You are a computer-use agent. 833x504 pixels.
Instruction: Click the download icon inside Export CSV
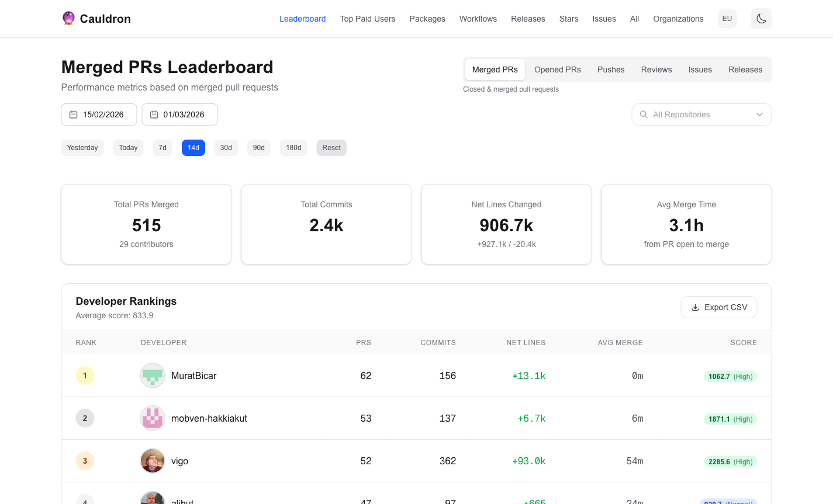695,307
